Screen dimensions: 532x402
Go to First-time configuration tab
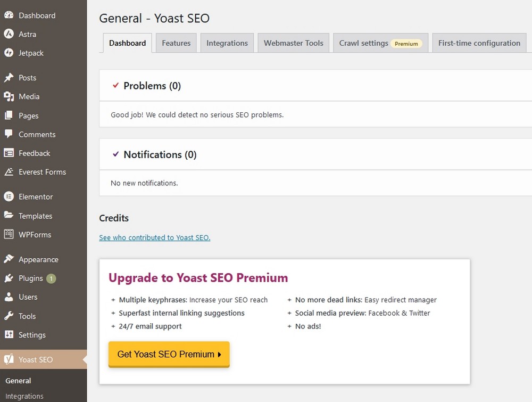click(x=479, y=43)
